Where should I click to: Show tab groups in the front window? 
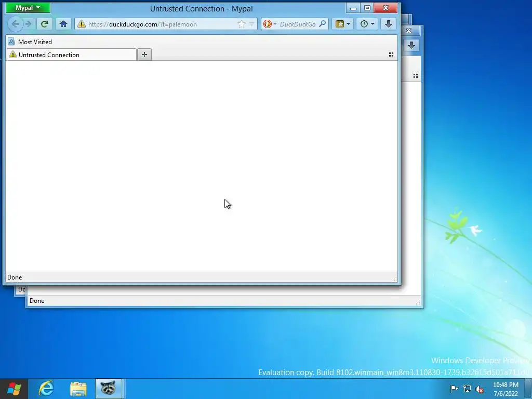pyautogui.click(x=391, y=55)
